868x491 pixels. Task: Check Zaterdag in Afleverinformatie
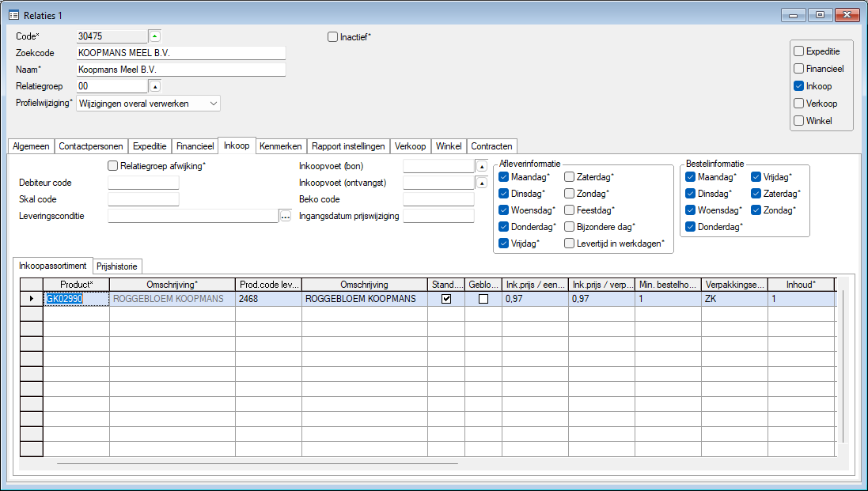tap(569, 177)
